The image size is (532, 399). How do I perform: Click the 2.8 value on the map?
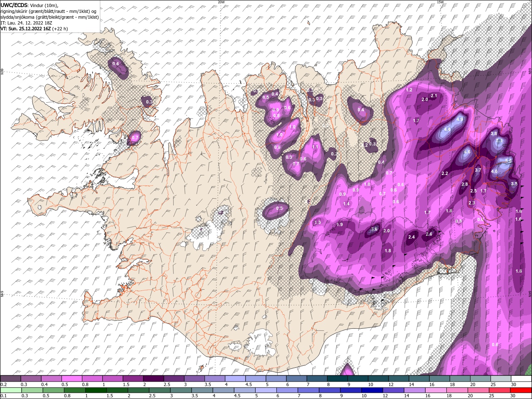tap(465, 184)
